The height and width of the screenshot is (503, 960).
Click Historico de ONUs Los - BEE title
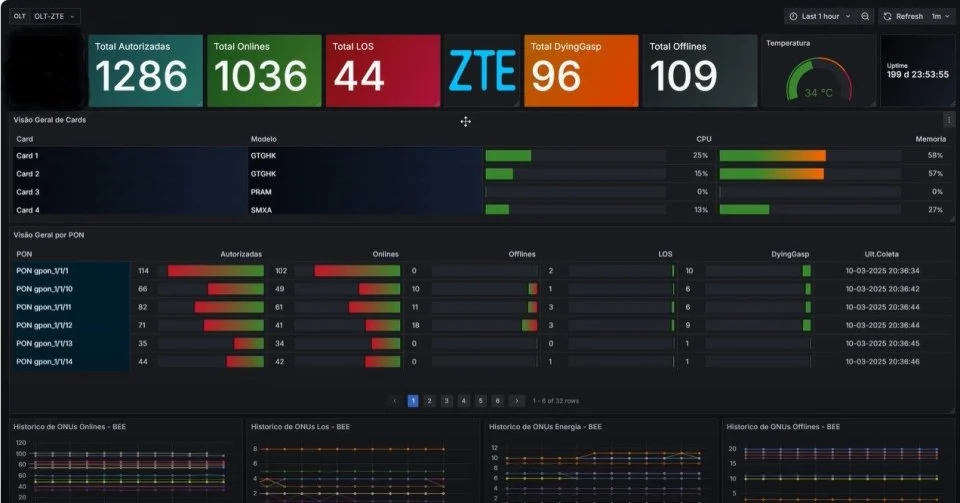point(300,427)
